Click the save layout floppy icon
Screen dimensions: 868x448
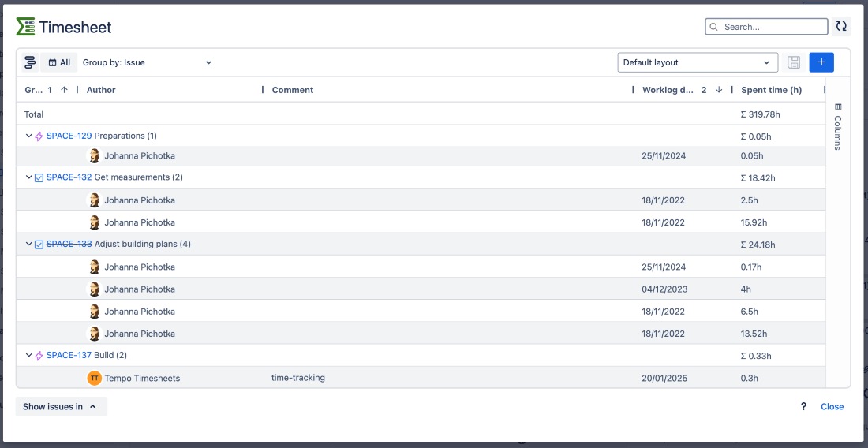[x=794, y=62]
